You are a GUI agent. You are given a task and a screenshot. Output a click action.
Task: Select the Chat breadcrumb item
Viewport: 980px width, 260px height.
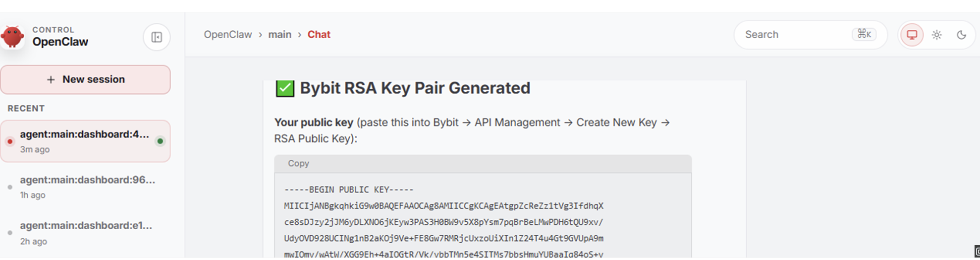pyautogui.click(x=319, y=35)
